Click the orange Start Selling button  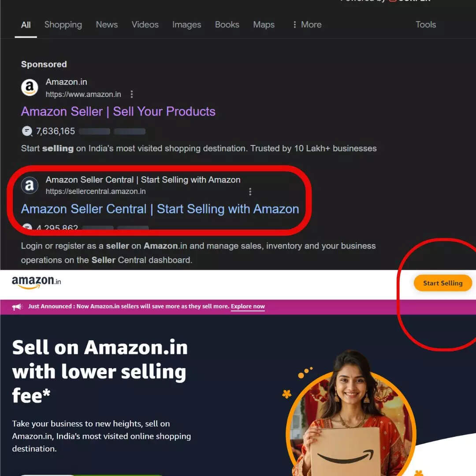(x=443, y=283)
